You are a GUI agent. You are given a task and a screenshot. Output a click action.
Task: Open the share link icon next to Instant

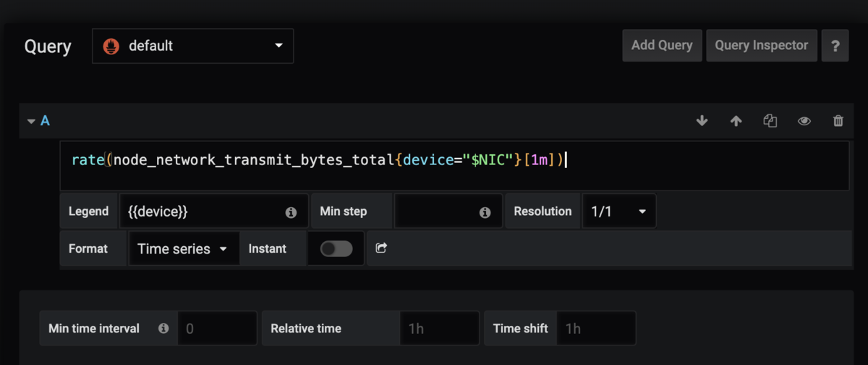coord(381,248)
